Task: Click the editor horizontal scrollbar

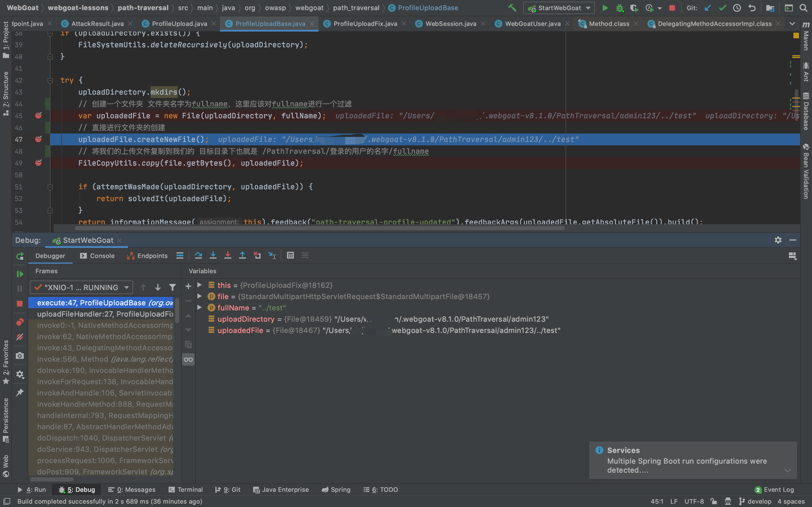Action: (x=319, y=228)
